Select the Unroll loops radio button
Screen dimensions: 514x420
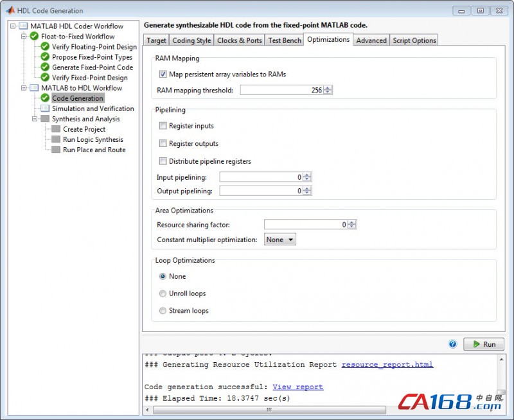click(163, 293)
